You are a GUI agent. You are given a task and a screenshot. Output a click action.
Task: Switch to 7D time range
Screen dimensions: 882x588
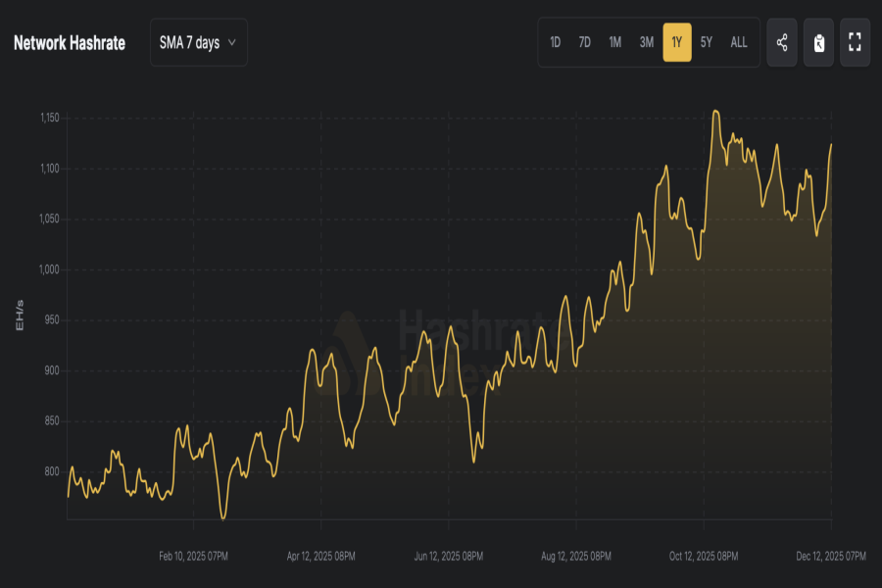click(584, 42)
